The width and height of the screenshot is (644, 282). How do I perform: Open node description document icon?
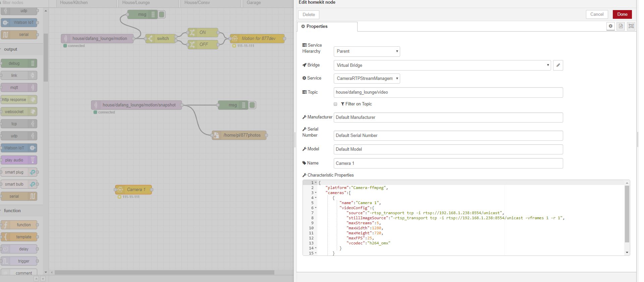pos(621,26)
